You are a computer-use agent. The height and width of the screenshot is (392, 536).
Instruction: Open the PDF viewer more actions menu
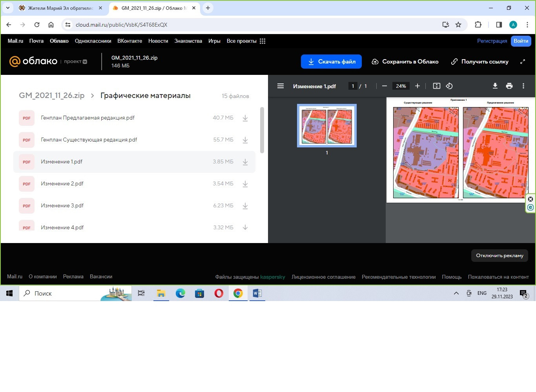(x=523, y=86)
